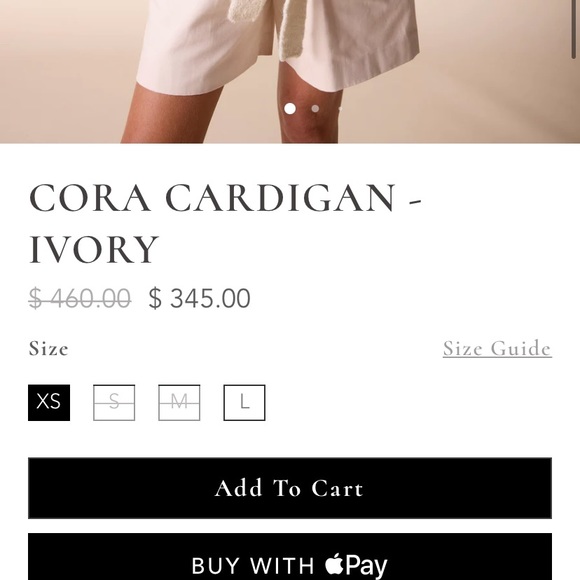580x580 pixels.
Task: Click the page scrollbar on right edge
Action: click(574, 30)
